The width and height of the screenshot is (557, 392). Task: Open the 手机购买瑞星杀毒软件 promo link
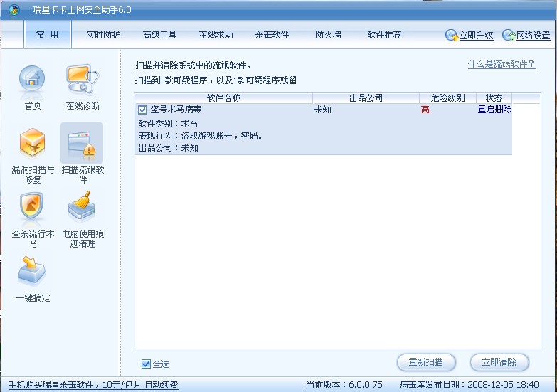pyautogui.click(x=93, y=385)
